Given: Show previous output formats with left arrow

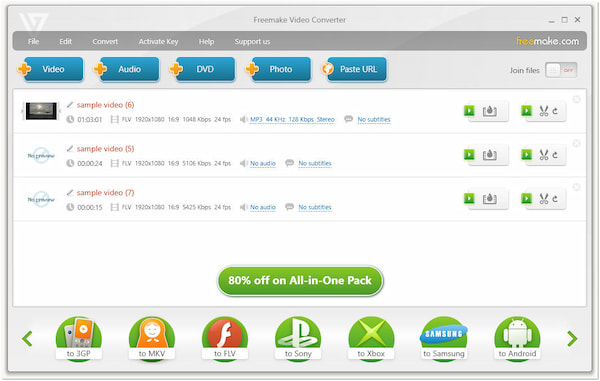Looking at the screenshot, I should coord(27,339).
